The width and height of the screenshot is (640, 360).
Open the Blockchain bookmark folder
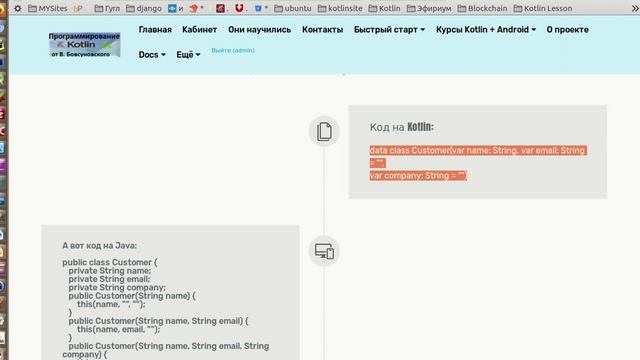(x=482, y=8)
